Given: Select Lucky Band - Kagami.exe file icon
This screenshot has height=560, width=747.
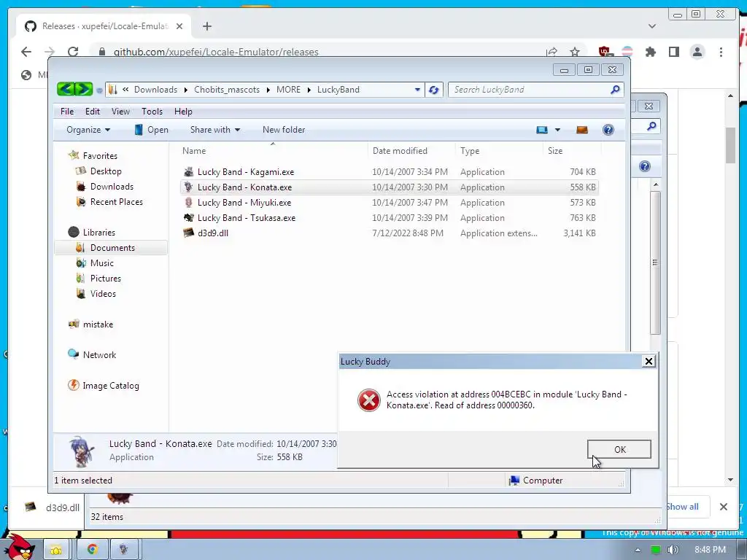Looking at the screenshot, I should (x=189, y=172).
